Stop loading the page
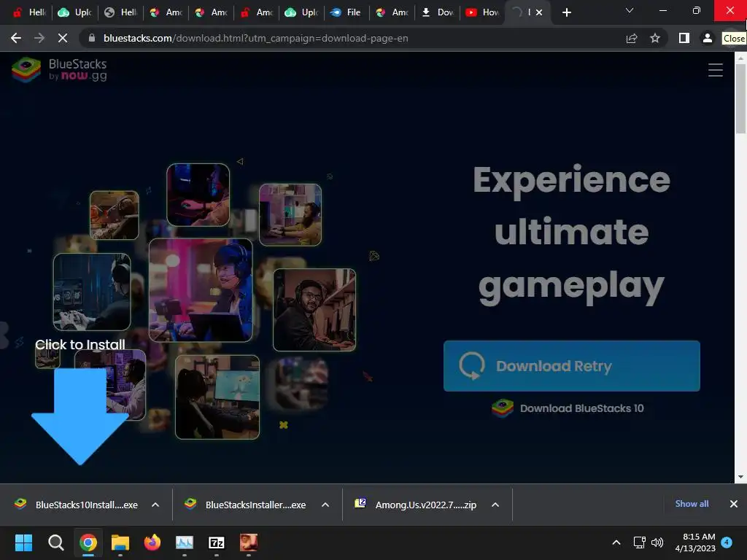The height and width of the screenshot is (560, 747). 63,38
